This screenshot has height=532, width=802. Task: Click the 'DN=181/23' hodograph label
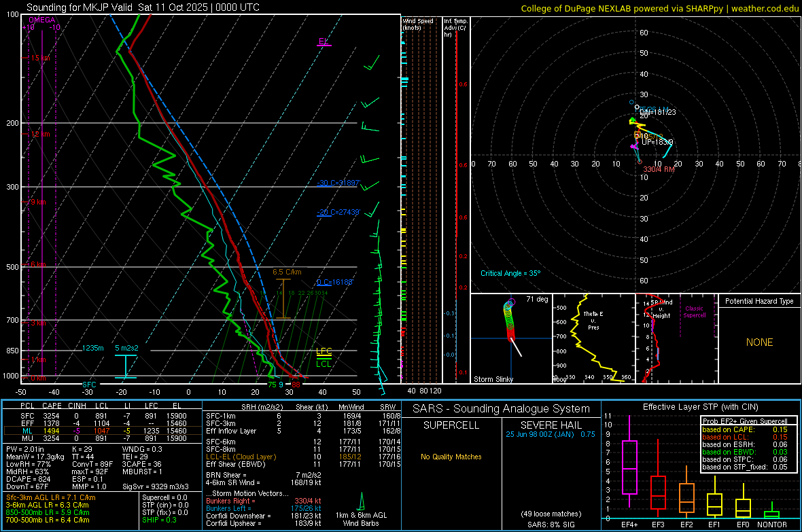(658, 112)
